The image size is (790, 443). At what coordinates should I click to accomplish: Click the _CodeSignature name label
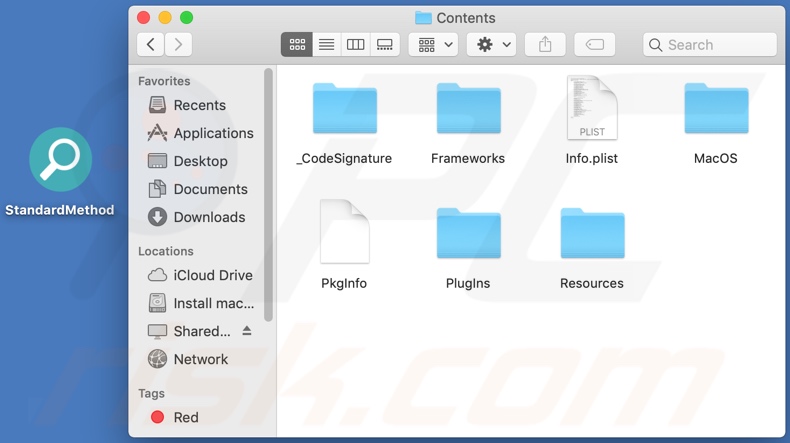(344, 159)
